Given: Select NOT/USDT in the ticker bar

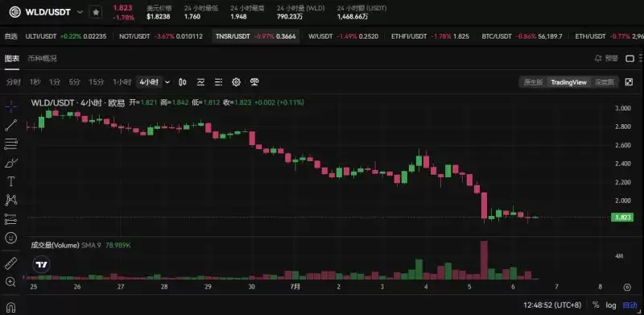Looking at the screenshot, I should (160, 36).
